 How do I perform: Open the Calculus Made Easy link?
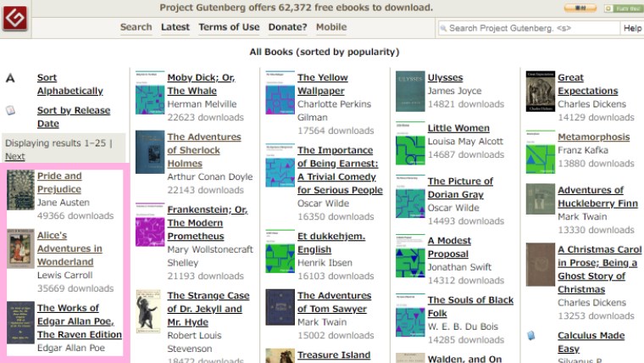pyautogui.click(x=591, y=342)
